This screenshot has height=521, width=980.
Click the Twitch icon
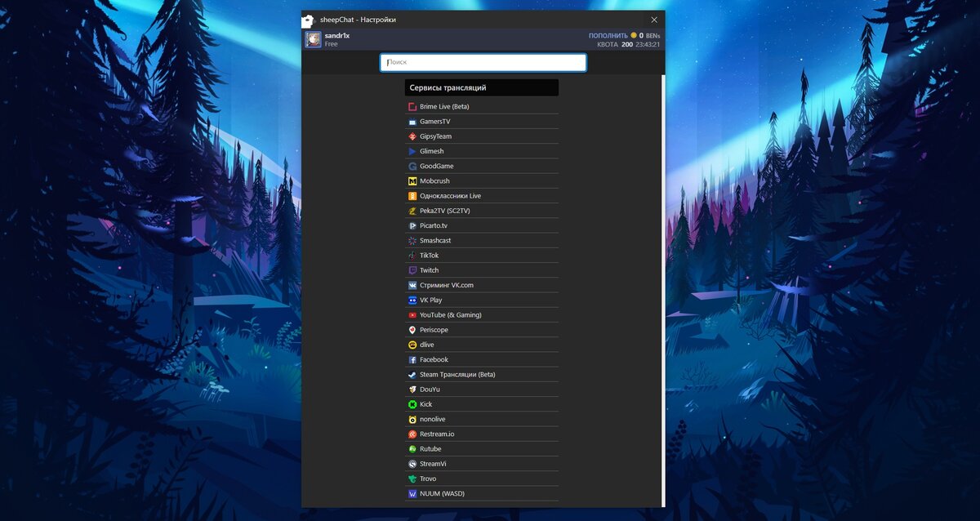[x=412, y=270]
